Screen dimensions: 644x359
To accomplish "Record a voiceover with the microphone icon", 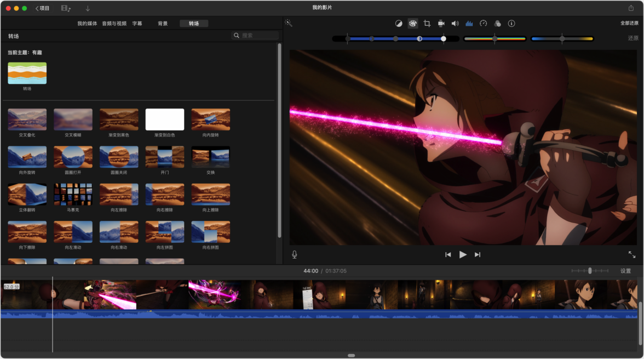I will [x=295, y=254].
